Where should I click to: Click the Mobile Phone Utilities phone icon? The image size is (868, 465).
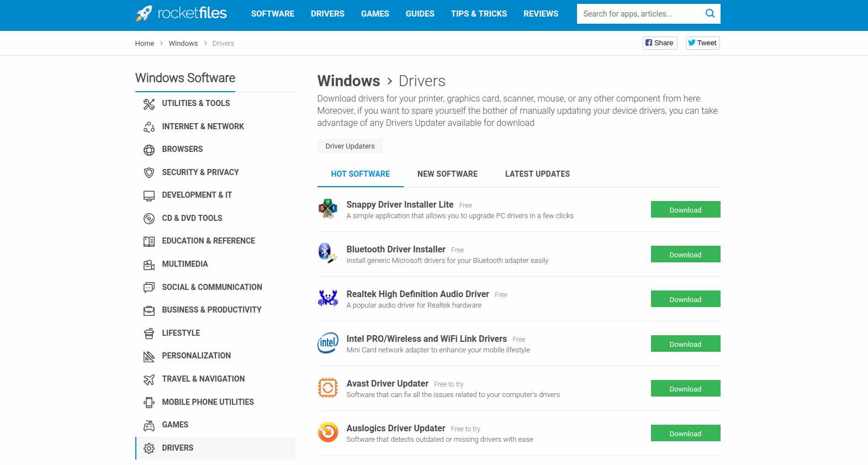pyautogui.click(x=149, y=403)
